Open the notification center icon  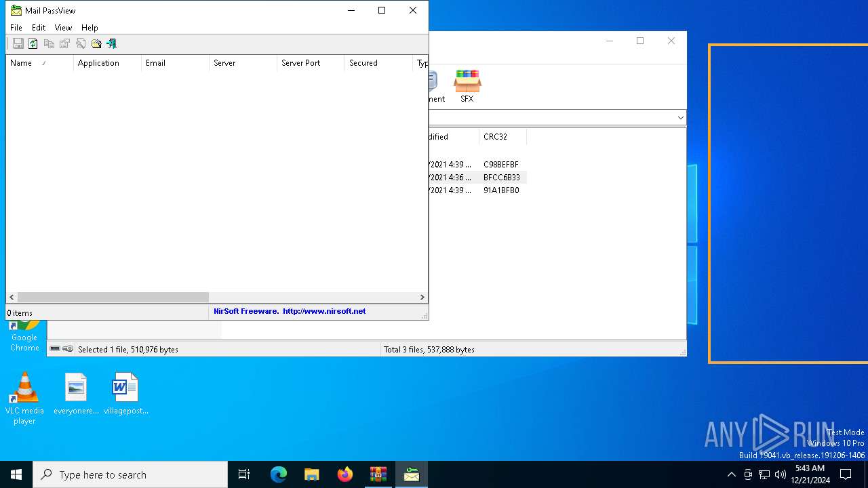(846, 474)
